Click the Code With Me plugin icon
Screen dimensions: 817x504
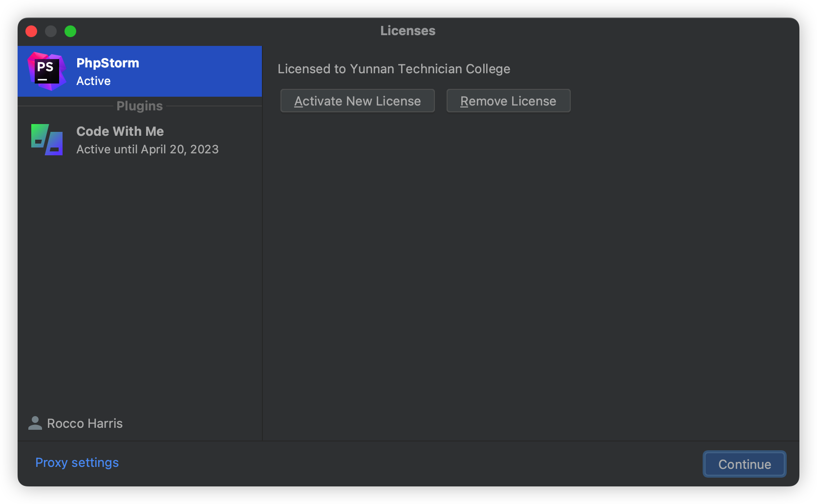point(47,140)
